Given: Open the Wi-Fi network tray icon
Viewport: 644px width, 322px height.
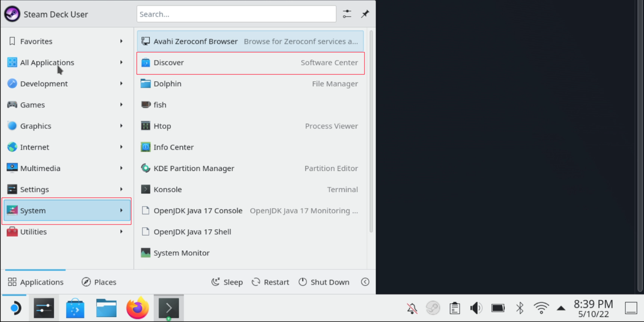Looking at the screenshot, I should (541, 308).
